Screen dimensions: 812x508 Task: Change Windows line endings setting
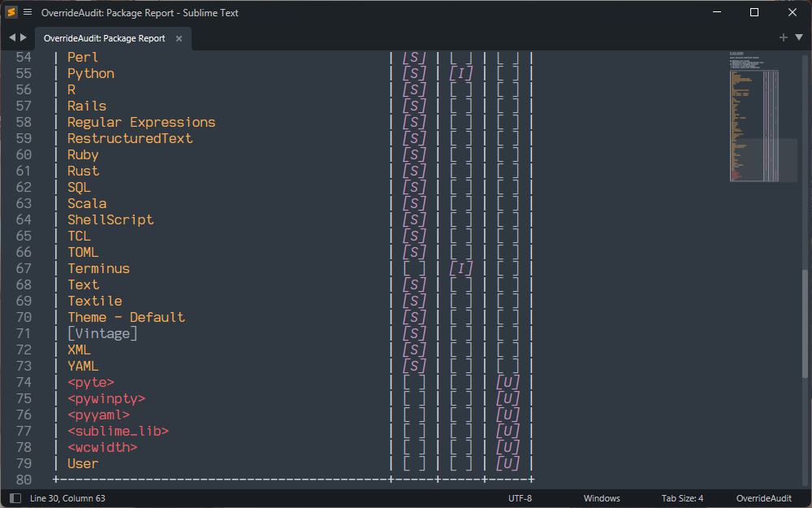[601, 498]
